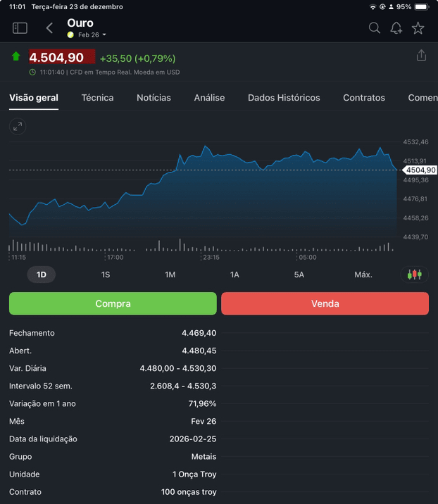Select the 1M chart range
The width and height of the screenshot is (438, 504).
coord(170,275)
